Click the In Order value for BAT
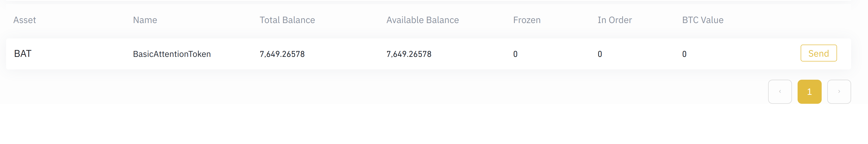The width and height of the screenshot is (868, 144). 600,54
